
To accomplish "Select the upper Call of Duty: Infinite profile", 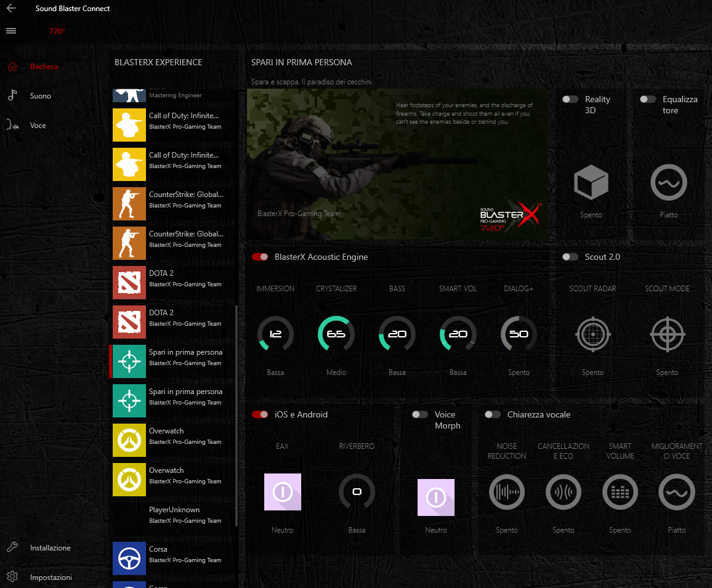I will (x=173, y=125).
